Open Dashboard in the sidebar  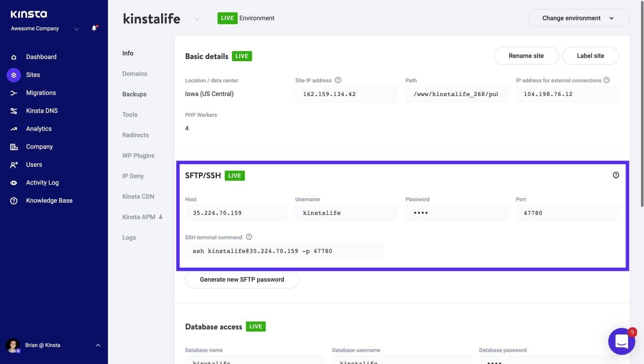[41, 57]
